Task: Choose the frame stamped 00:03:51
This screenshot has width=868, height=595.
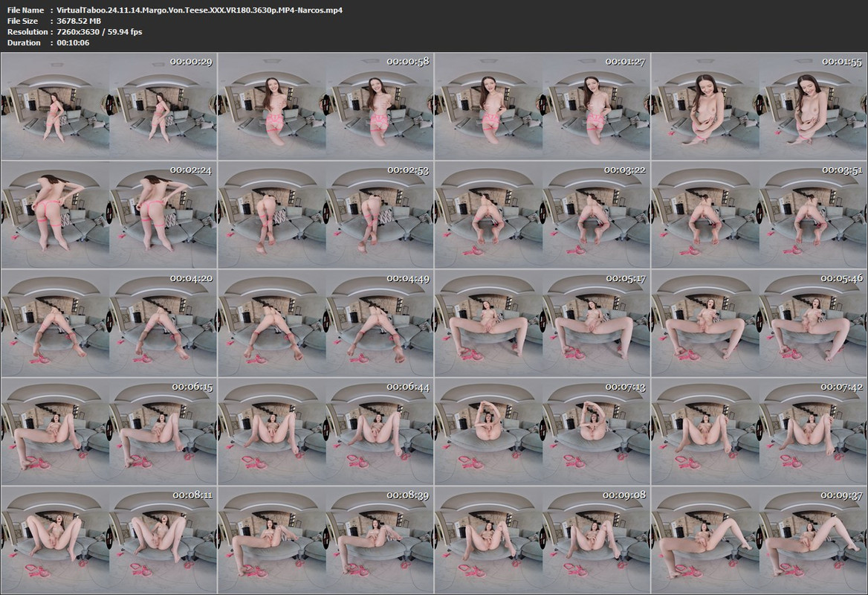Action: (759, 215)
